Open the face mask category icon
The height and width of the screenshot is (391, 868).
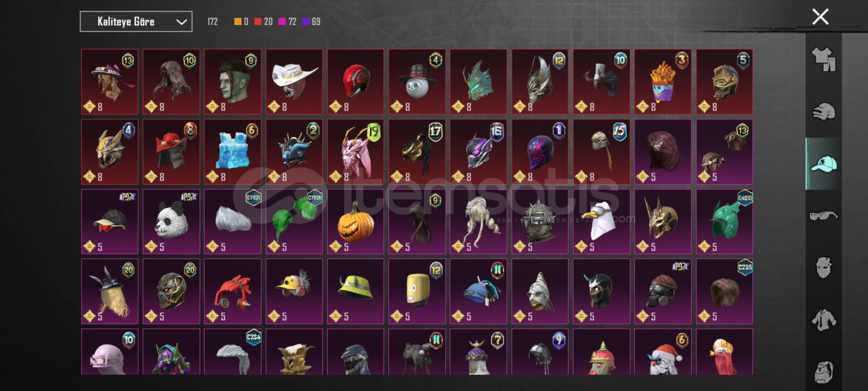(x=824, y=268)
